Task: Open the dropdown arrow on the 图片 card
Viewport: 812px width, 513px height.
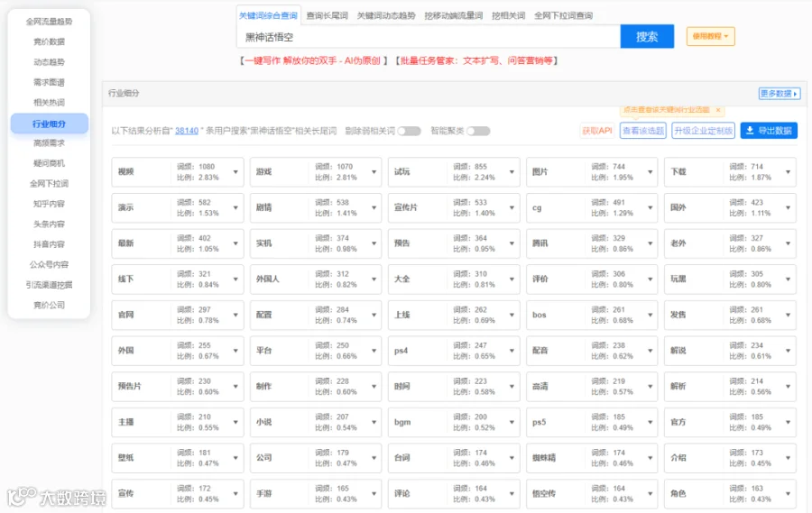Action: 650,172
